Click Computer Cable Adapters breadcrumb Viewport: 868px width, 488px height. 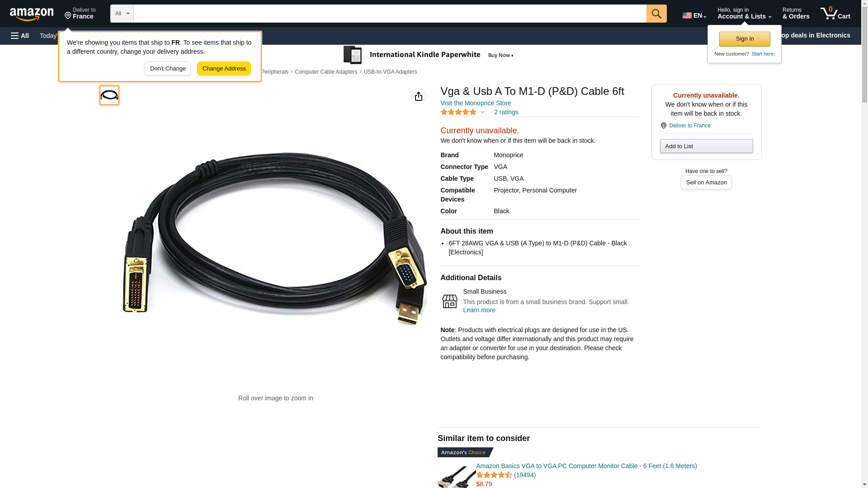tap(326, 72)
